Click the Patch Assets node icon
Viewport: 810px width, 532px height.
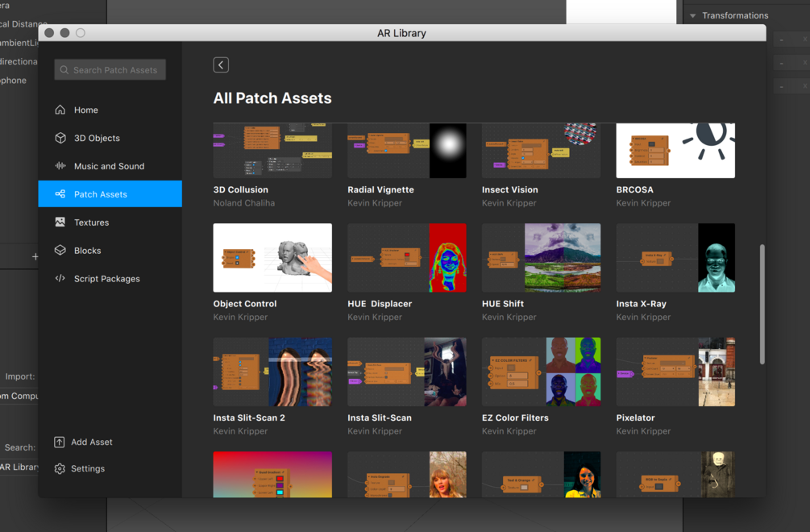click(x=60, y=193)
